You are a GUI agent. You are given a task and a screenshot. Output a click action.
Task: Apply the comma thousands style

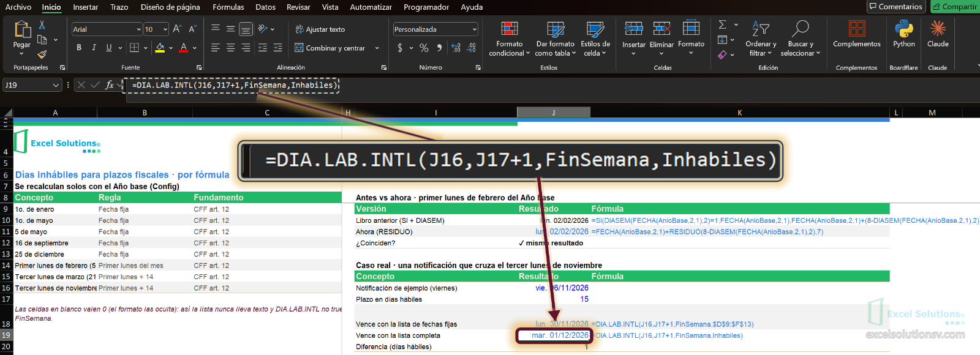[439, 48]
